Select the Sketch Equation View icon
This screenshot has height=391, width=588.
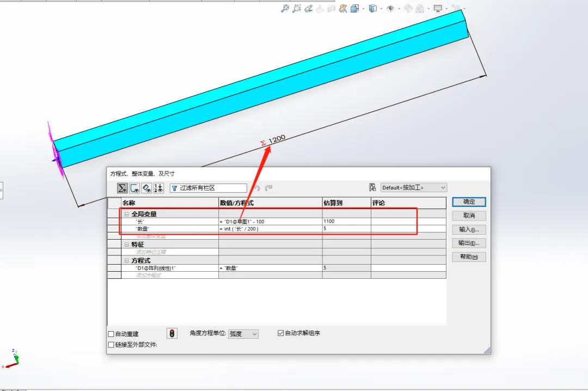pos(136,187)
